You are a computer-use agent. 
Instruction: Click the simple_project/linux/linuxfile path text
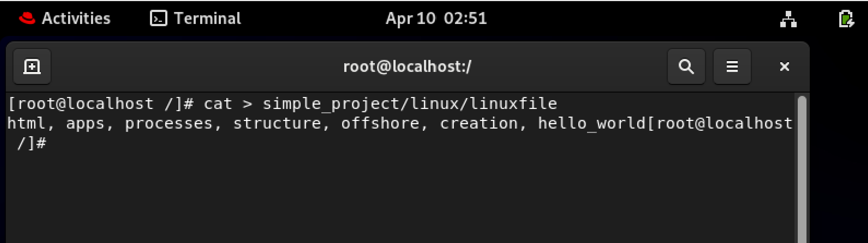pyautogui.click(x=410, y=104)
